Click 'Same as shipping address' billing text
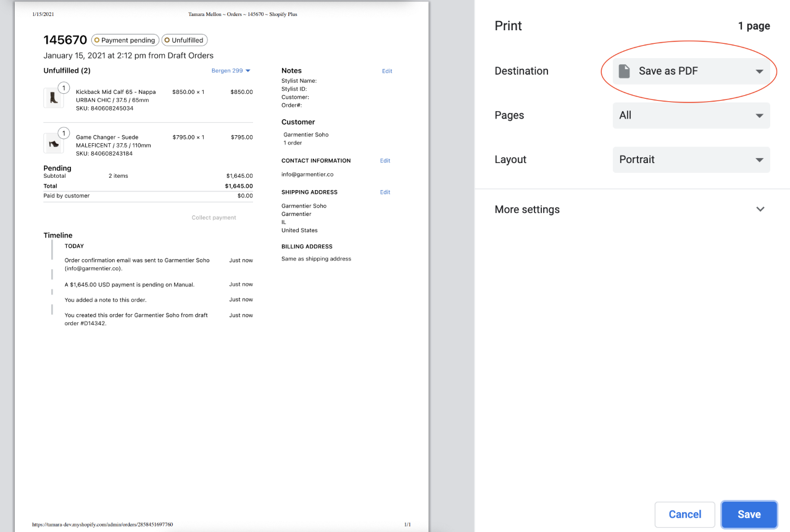The width and height of the screenshot is (790, 532). point(316,259)
